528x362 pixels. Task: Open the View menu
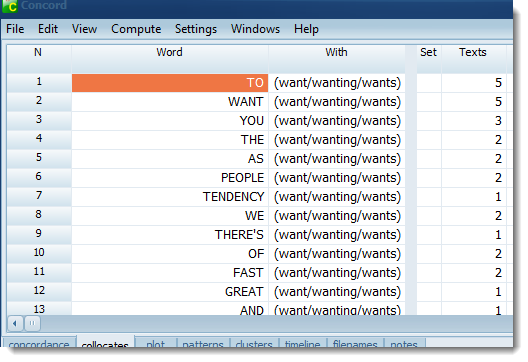[x=85, y=29]
